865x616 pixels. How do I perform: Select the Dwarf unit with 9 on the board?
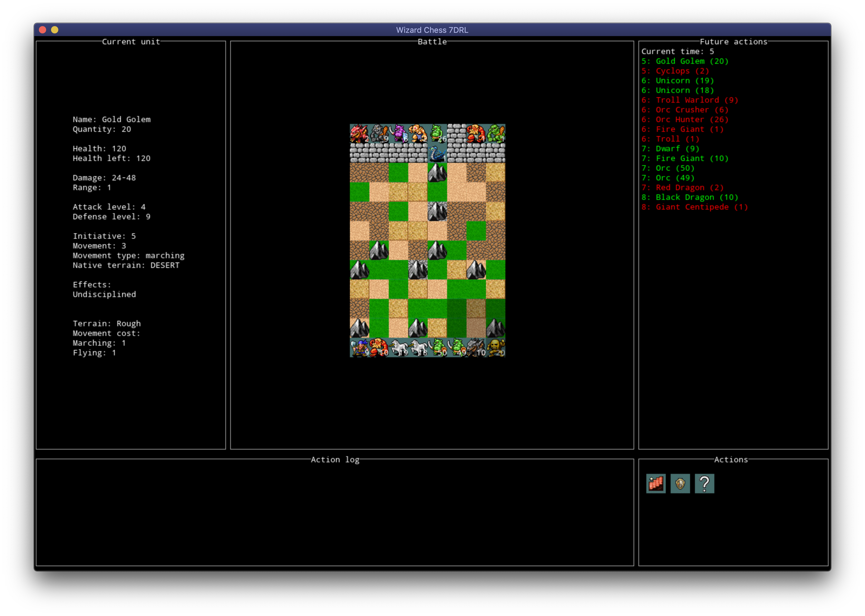coord(360,347)
